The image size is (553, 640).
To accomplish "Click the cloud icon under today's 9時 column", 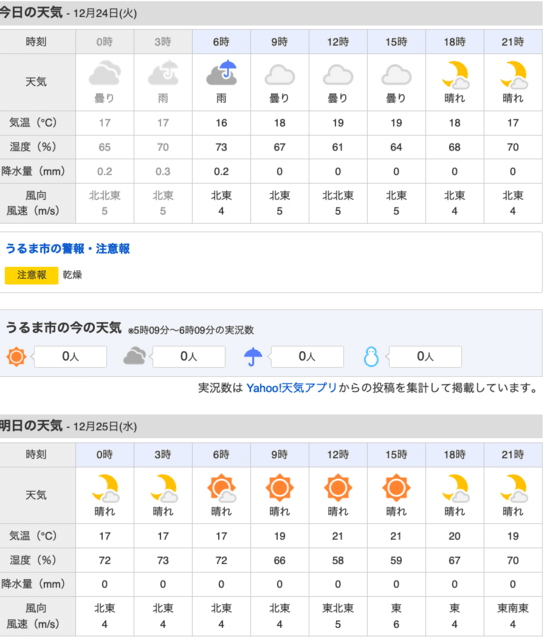I will [280, 74].
